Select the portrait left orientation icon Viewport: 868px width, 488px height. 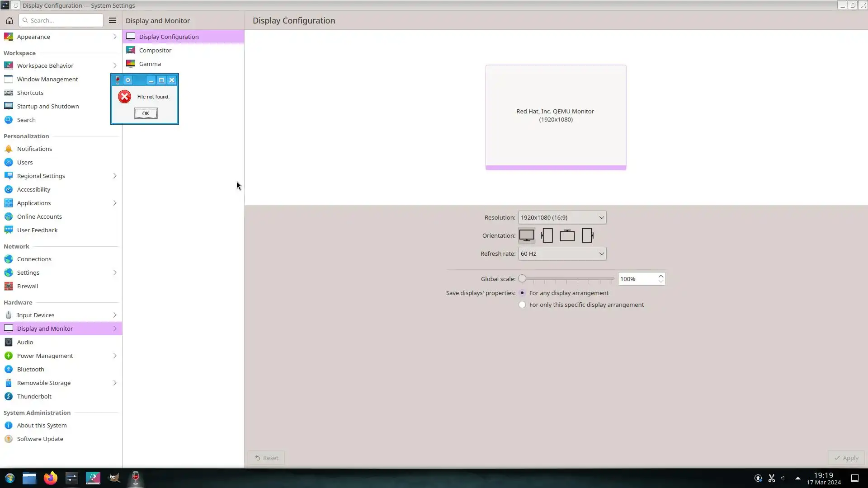tap(547, 235)
